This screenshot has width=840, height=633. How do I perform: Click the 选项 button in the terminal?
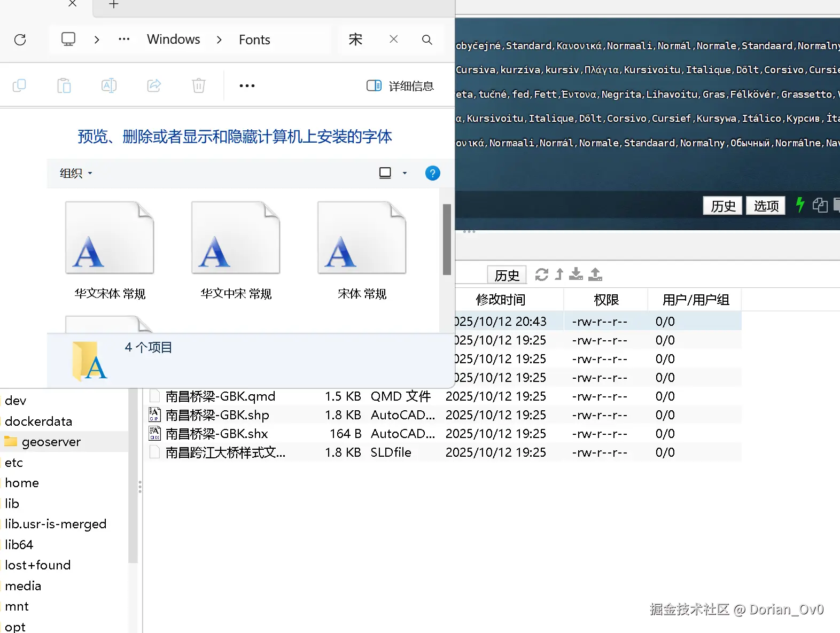click(x=766, y=206)
